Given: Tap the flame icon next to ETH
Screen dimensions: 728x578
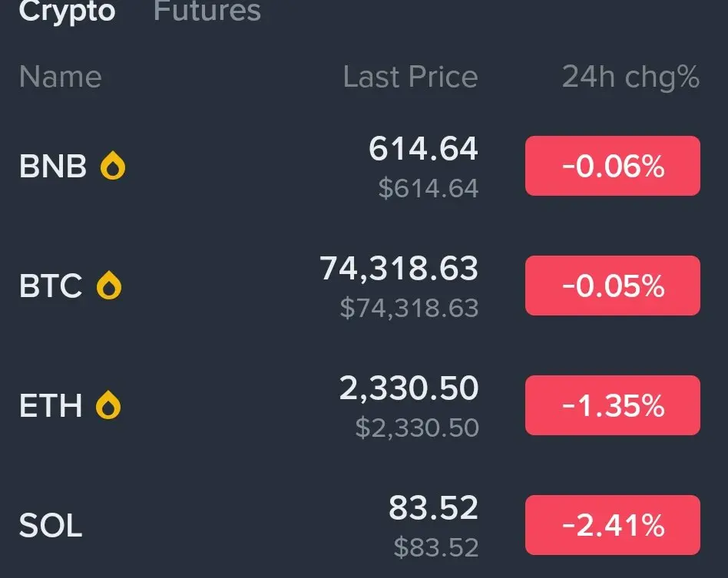Looking at the screenshot, I should (x=108, y=405).
